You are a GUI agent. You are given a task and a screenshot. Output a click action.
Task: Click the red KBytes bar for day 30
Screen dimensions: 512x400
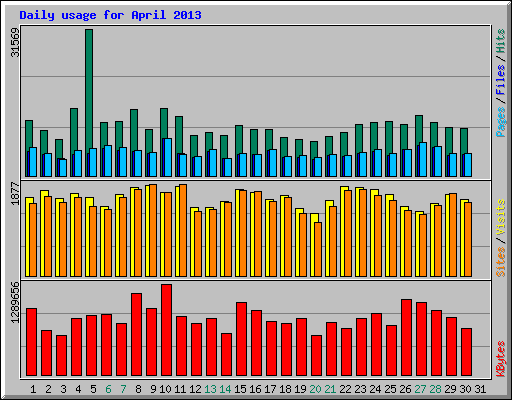(x=466, y=352)
